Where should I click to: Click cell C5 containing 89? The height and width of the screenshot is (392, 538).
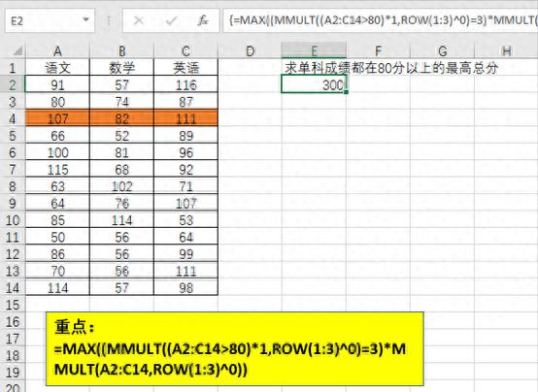[185, 136]
